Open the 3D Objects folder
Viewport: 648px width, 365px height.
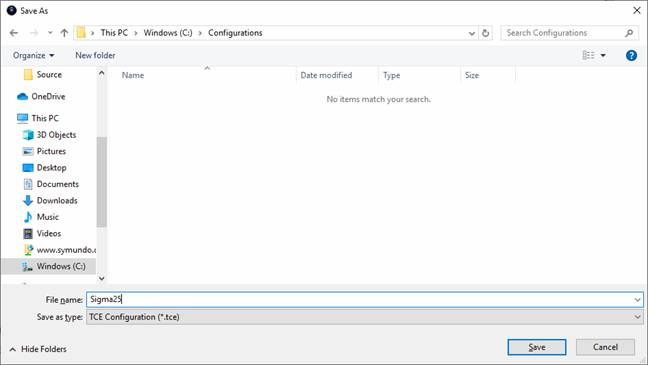click(56, 135)
